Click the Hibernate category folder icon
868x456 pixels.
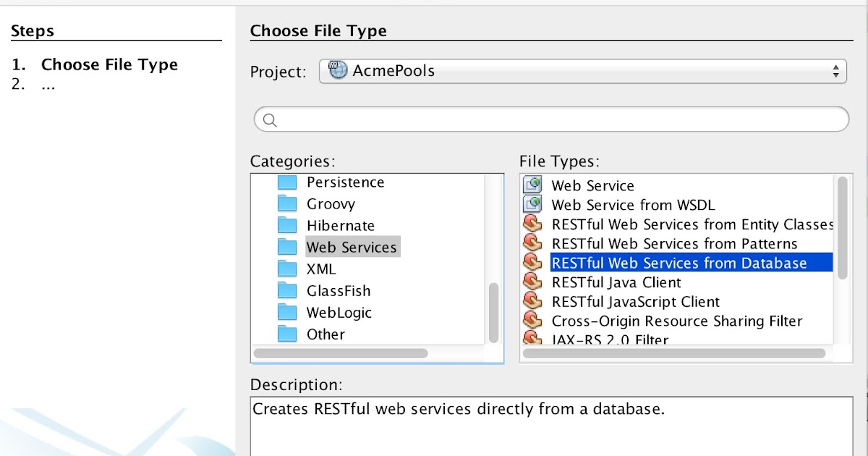288,226
